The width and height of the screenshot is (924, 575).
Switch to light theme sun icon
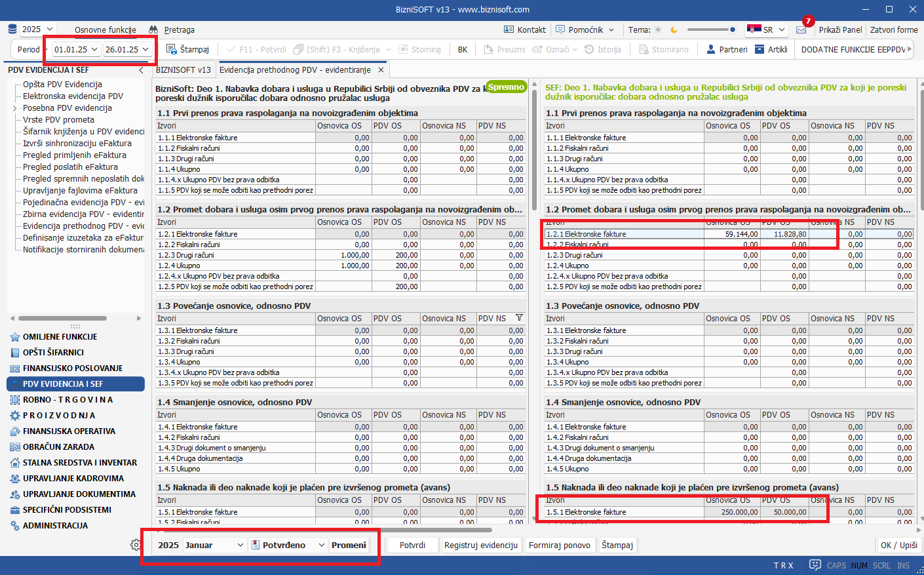[x=658, y=30]
